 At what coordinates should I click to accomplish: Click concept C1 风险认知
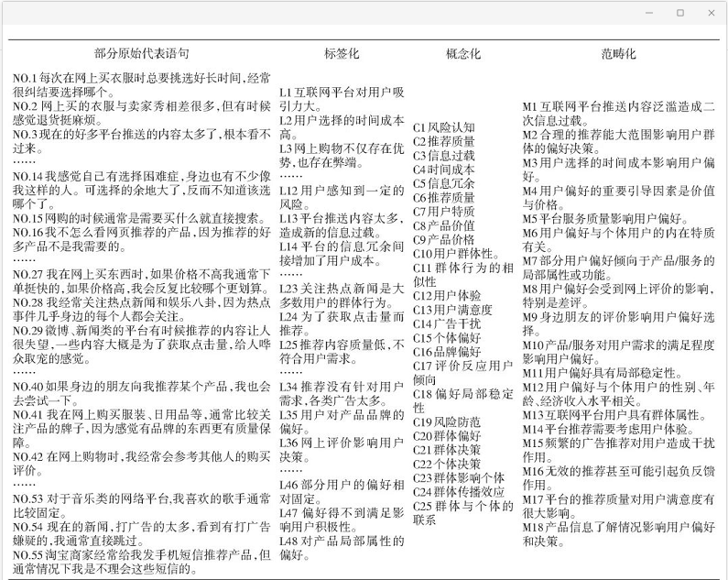coord(444,127)
